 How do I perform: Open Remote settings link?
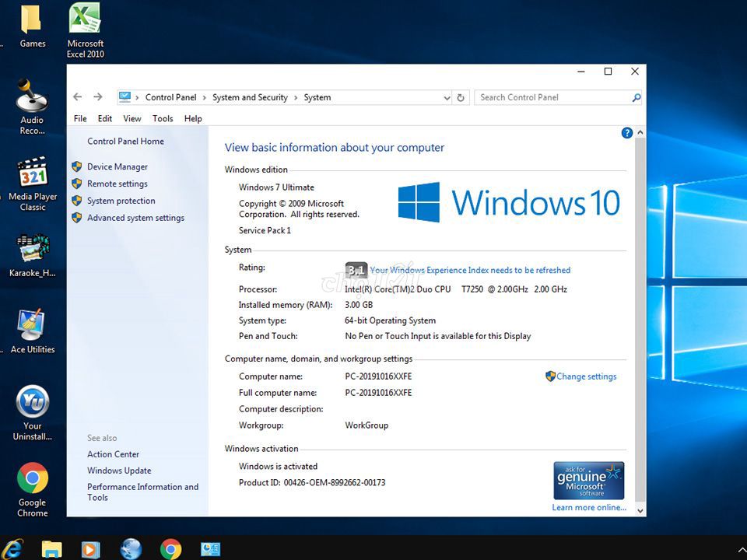tap(117, 184)
